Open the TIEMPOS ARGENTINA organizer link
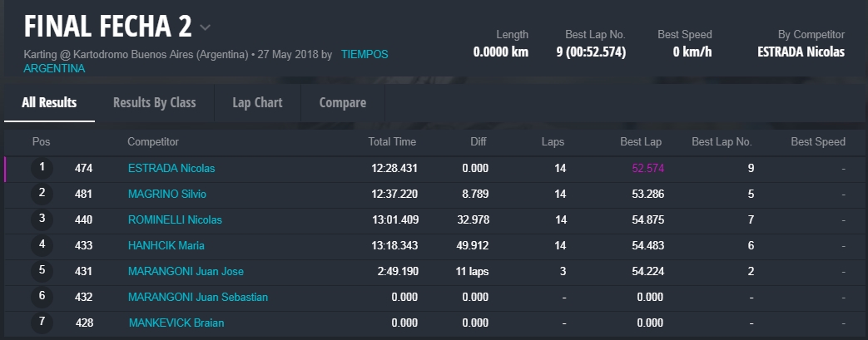 coord(365,55)
